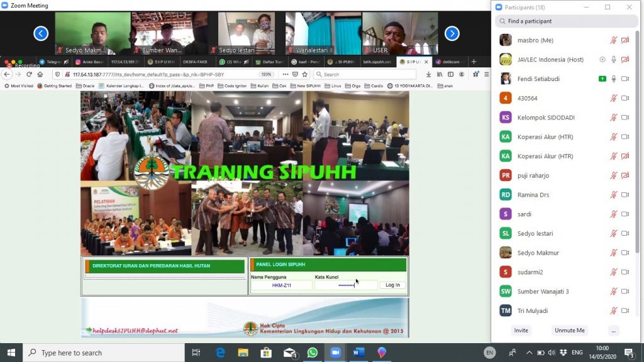The height and width of the screenshot is (362, 644).
Task: Click the Invite button
Action: [x=521, y=331]
